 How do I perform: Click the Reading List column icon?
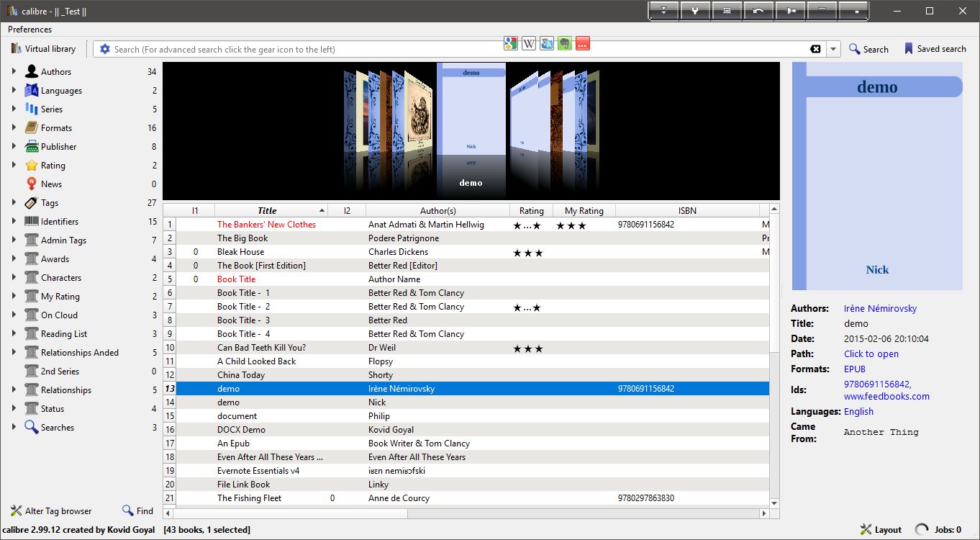[x=32, y=333]
